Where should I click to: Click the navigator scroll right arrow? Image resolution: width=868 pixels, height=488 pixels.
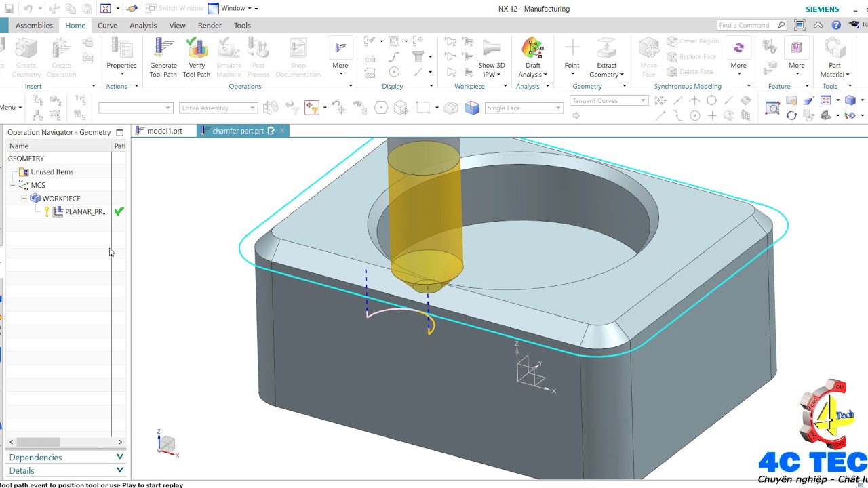coord(120,442)
